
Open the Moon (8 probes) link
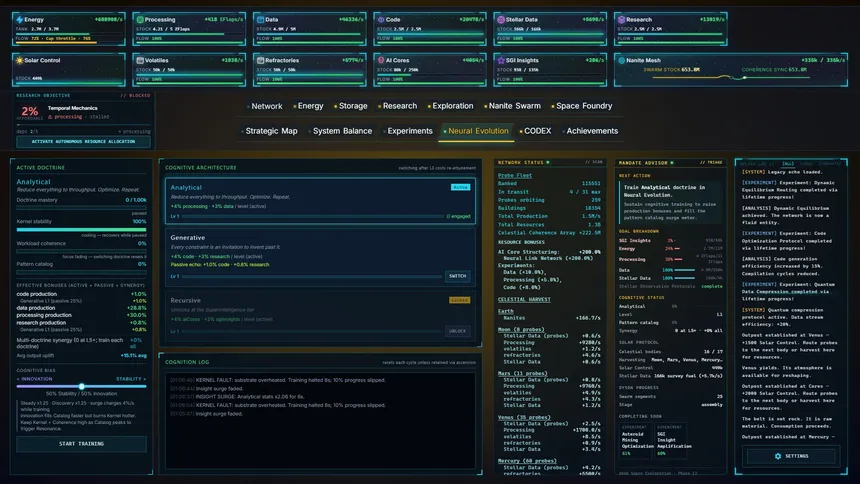(520, 329)
